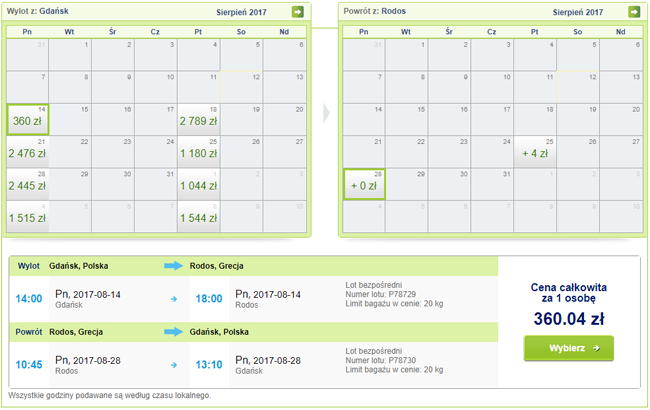Screen dimensions: 650x410
Task: Pick departure Friday priced 1 044 zł
Action: 198,186
